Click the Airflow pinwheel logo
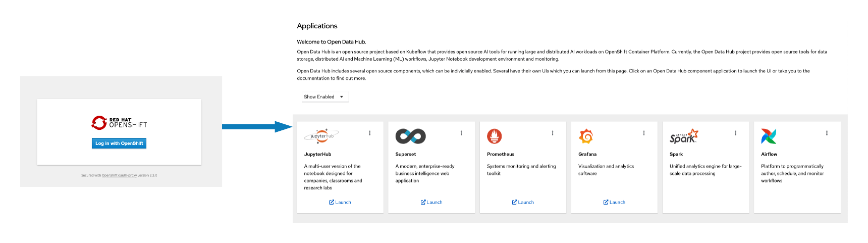The image size is (868, 243). pyautogui.click(x=769, y=136)
